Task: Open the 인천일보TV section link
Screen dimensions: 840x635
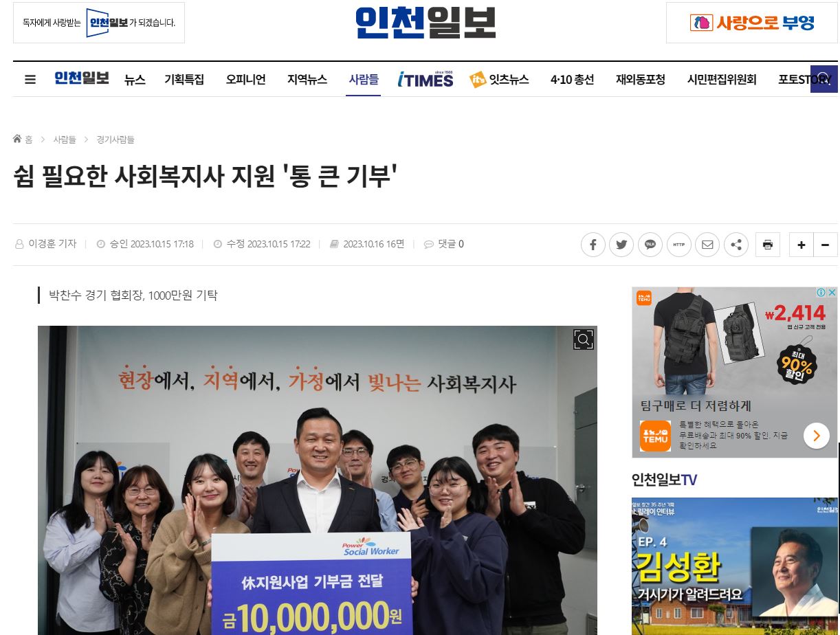Action: pos(664,480)
